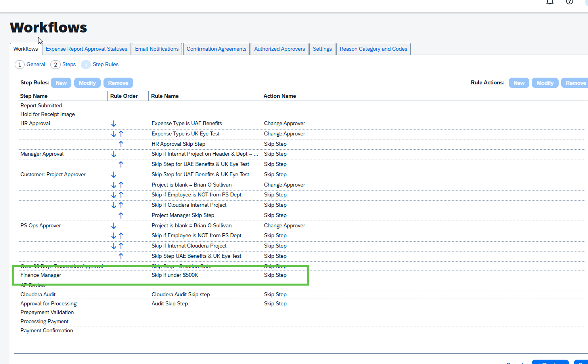This screenshot has width=588, height=364.
Task: Select the Report Submitted step row
Action: 301,105
